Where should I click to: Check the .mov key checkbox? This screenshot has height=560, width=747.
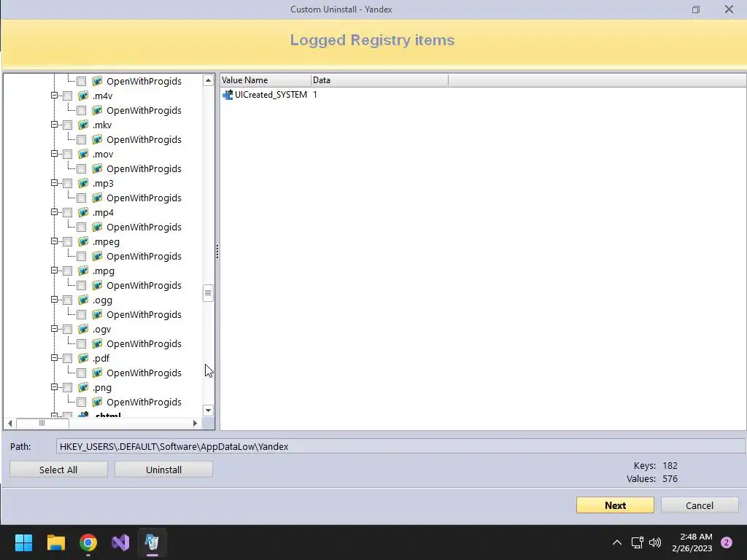[68, 155]
